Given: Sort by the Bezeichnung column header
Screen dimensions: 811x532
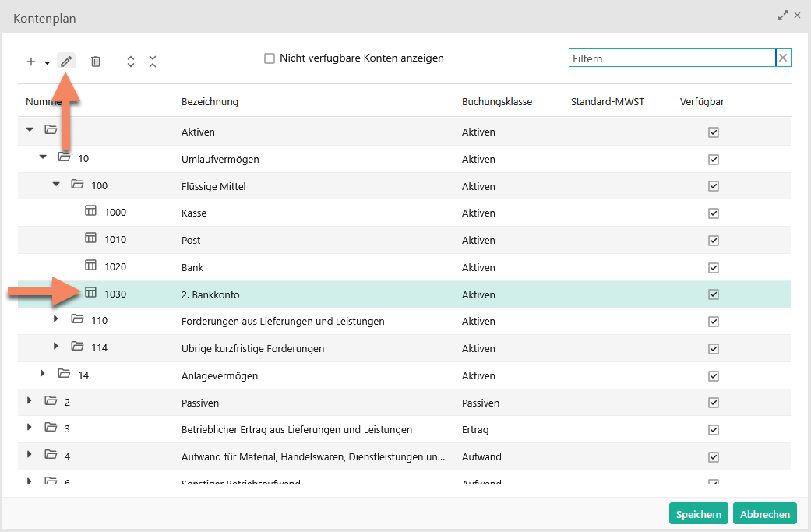Looking at the screenshot, I should pyautogui.click(x=210, y=102).
